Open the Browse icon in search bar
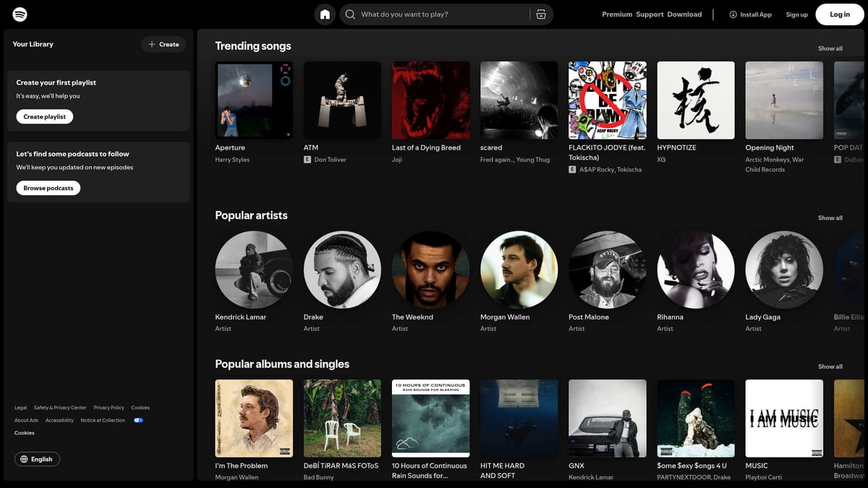 (541, 14)
